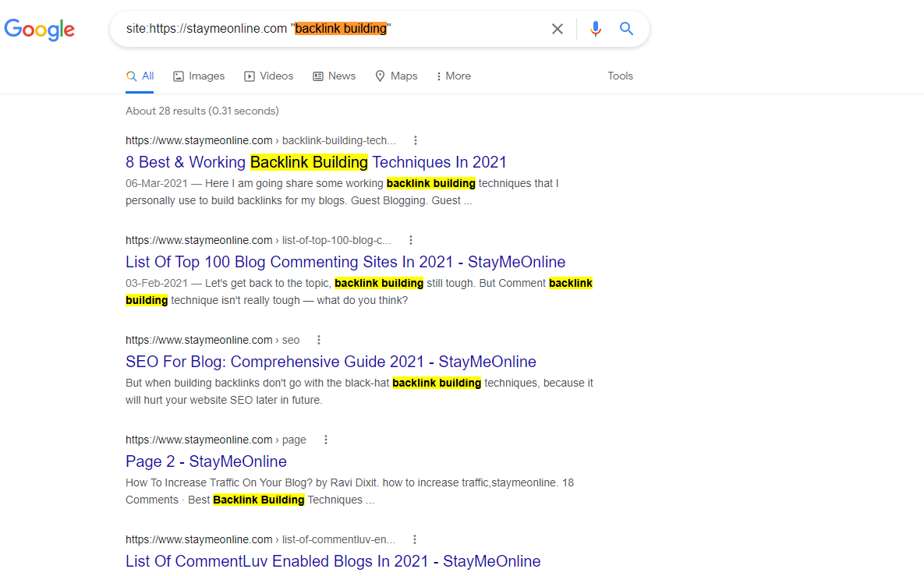This screenshot has height=576, width=924.
Task: Open options menu for backlink-building-tech result
Action: tap(416, 140)
